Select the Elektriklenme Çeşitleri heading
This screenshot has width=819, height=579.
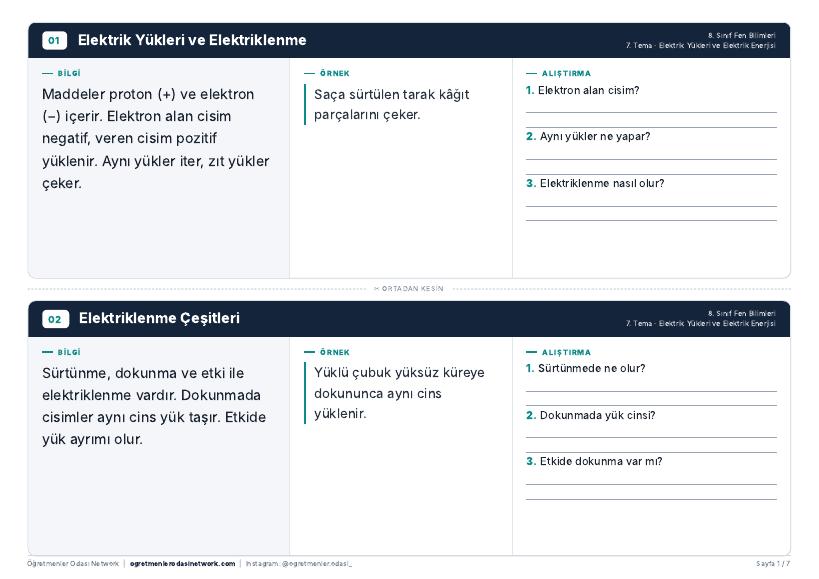click(159, 318)
